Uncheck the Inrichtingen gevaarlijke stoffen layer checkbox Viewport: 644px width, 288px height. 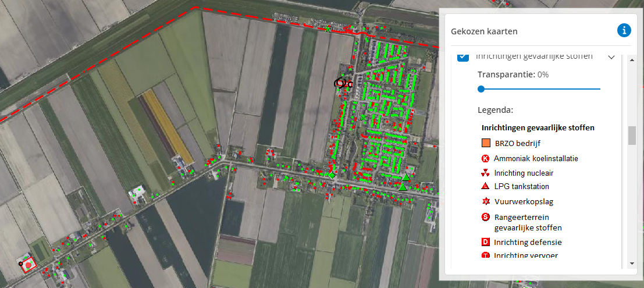click(x=463, y=56)
